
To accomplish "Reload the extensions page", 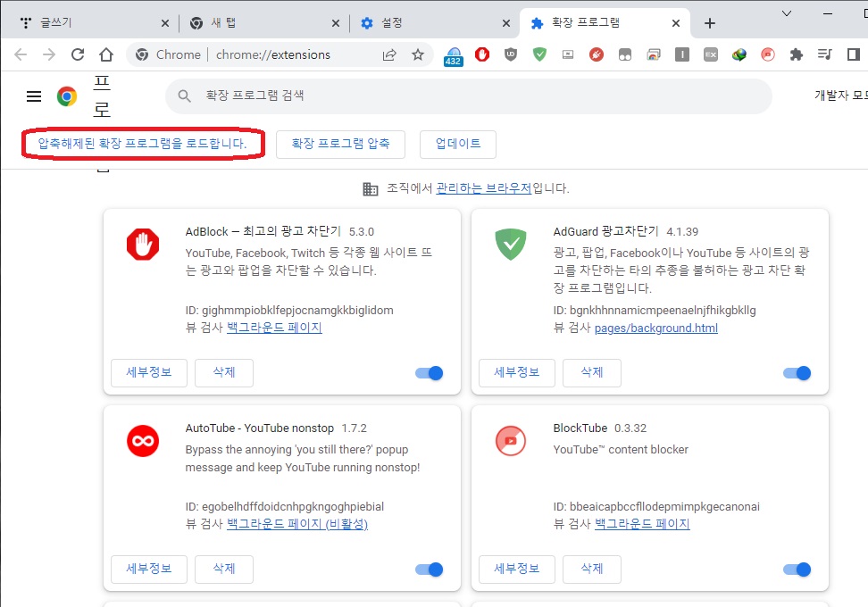I will coord(78,54).
